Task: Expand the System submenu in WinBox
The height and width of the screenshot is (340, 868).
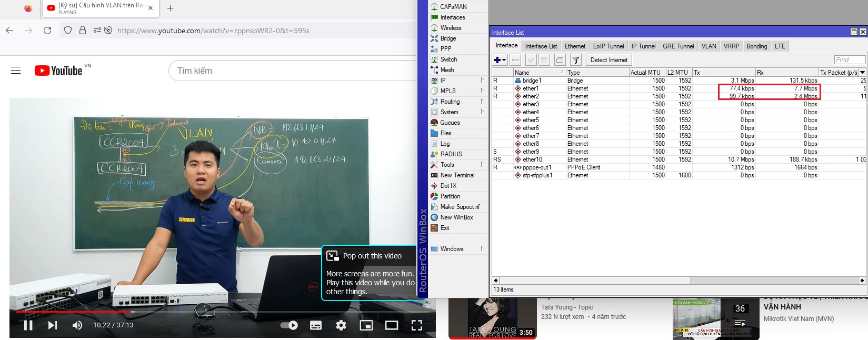Action: (x=482, y=112)
